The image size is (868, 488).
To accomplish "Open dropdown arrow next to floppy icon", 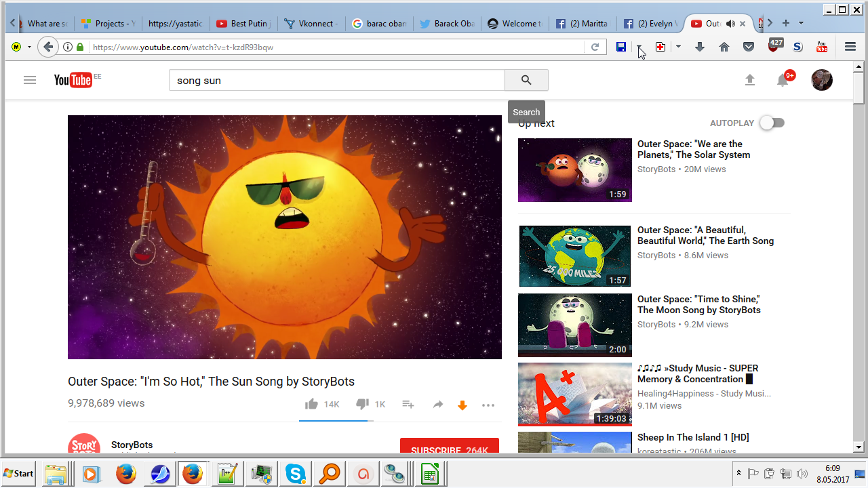I will [x=639, y=47].
